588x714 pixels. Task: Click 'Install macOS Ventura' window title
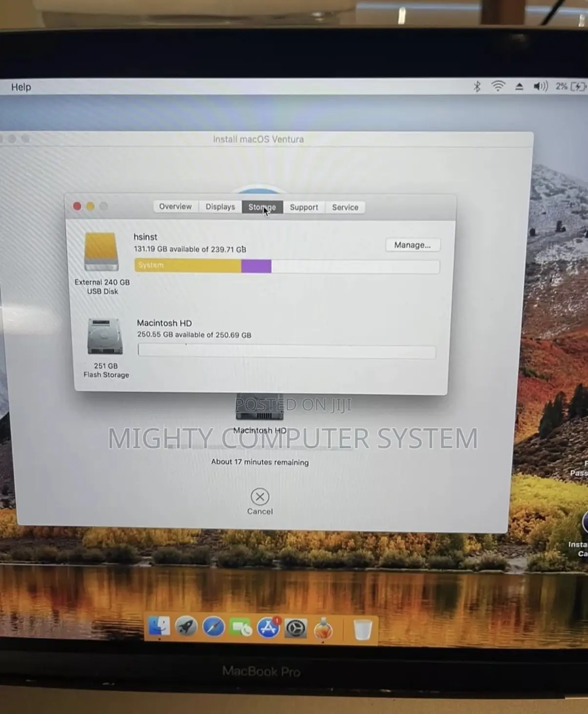coord(258,139)
